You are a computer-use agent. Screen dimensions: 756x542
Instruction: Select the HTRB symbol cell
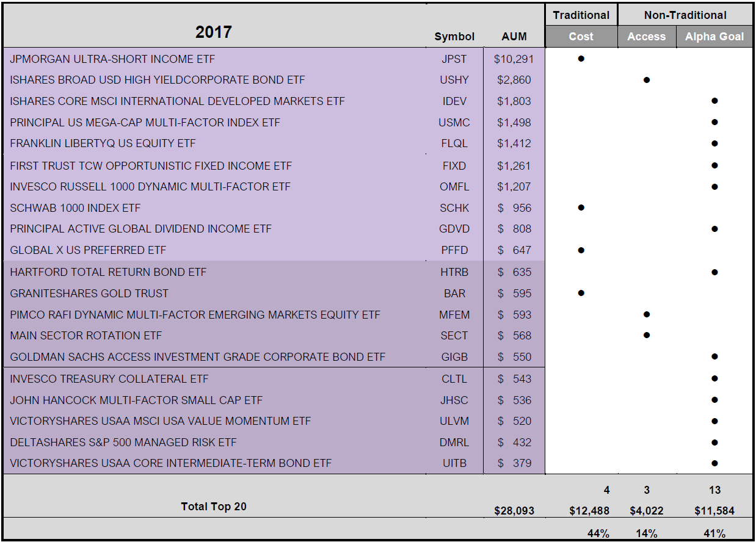[454, 272]
